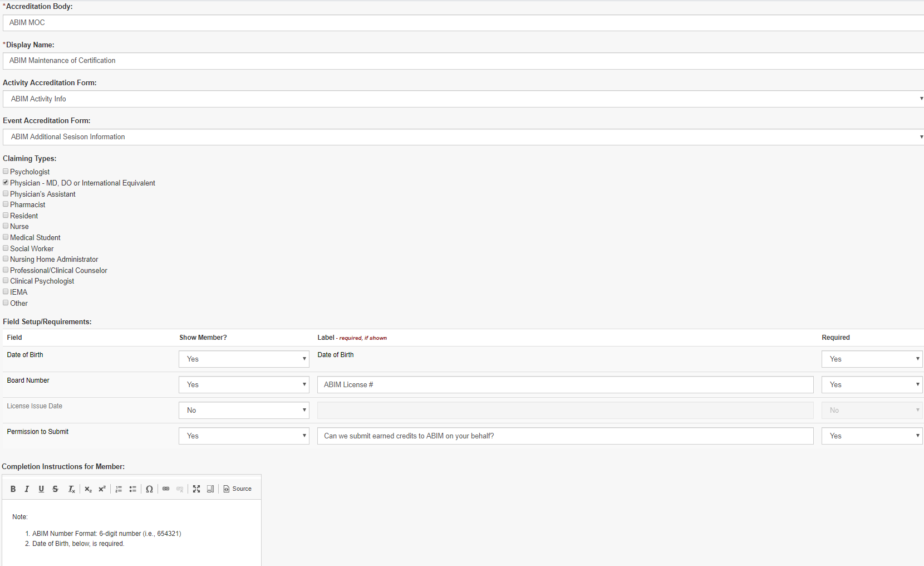
Task: Insert a bulleted list
Action: pos(132,489)
